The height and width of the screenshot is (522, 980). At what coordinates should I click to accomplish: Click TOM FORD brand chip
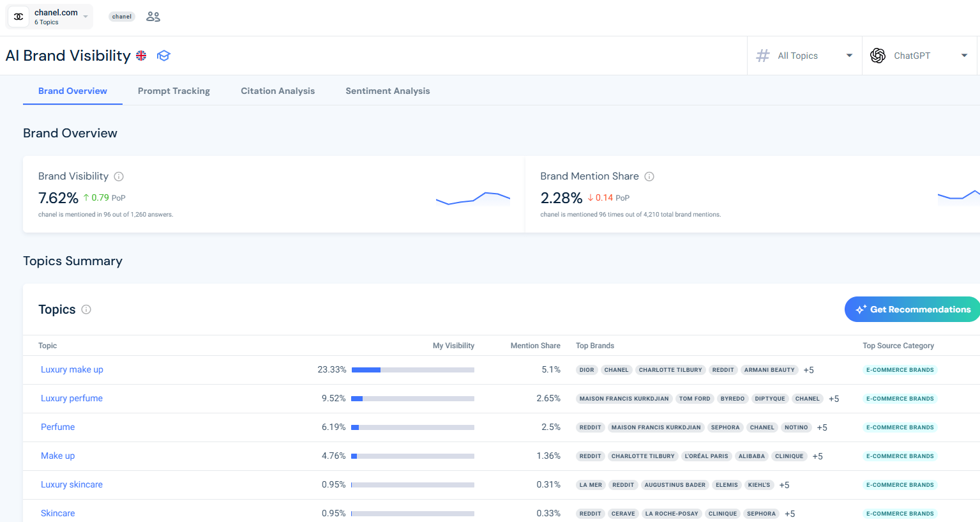pyautogui.click(x=695, y=399)
